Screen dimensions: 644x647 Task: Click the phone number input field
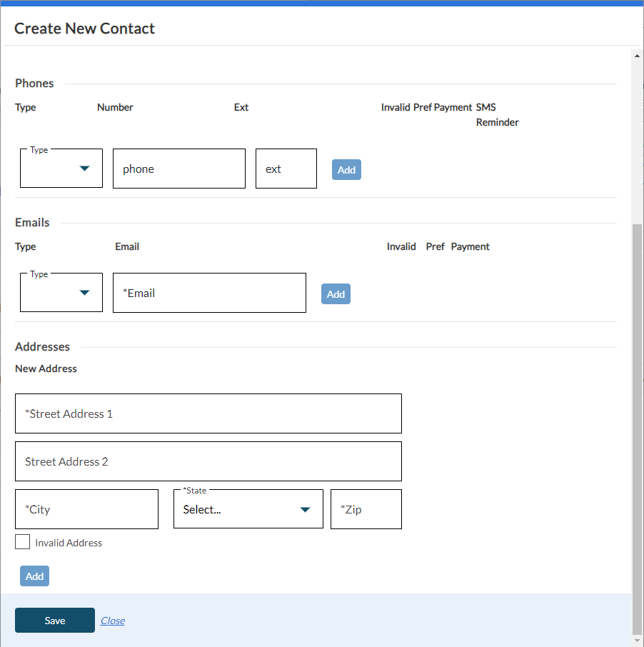[x=178, y=169]
